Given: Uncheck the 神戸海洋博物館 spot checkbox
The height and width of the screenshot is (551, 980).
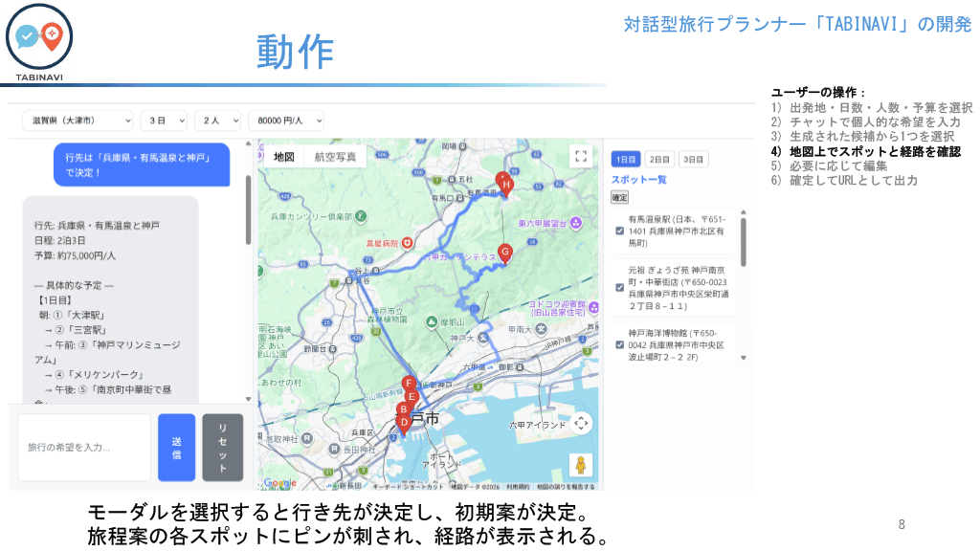Looking at the screenshot, I should (619, 344).
